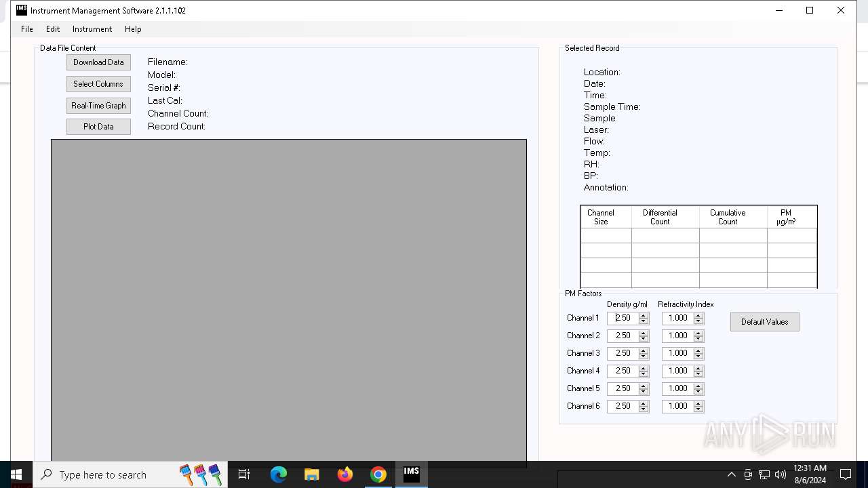Image resolution: width=868 pixels, height=488 pixels.
Task: Open the volume control tray icon
Action: pyautogui.click(x=781, y=474)
